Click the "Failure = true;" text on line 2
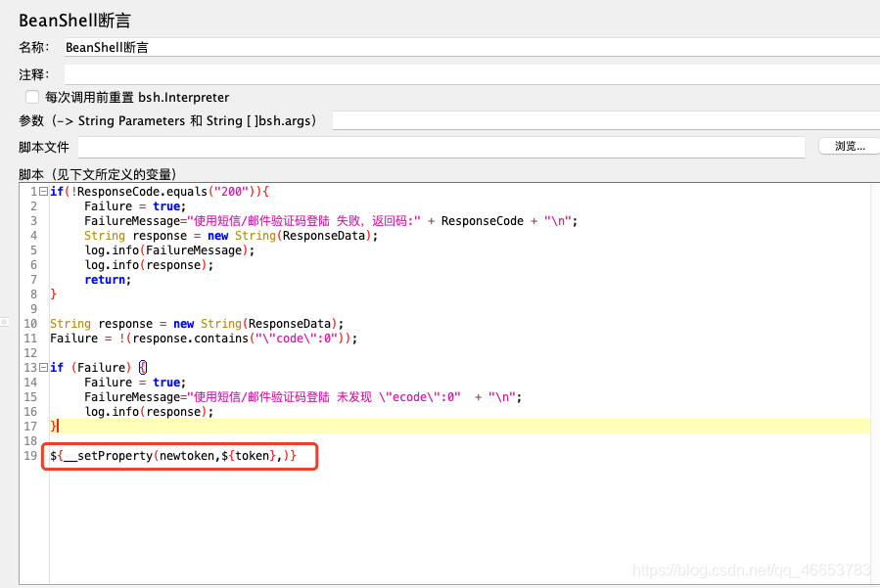880x588 pixels. tap(135, 206)
